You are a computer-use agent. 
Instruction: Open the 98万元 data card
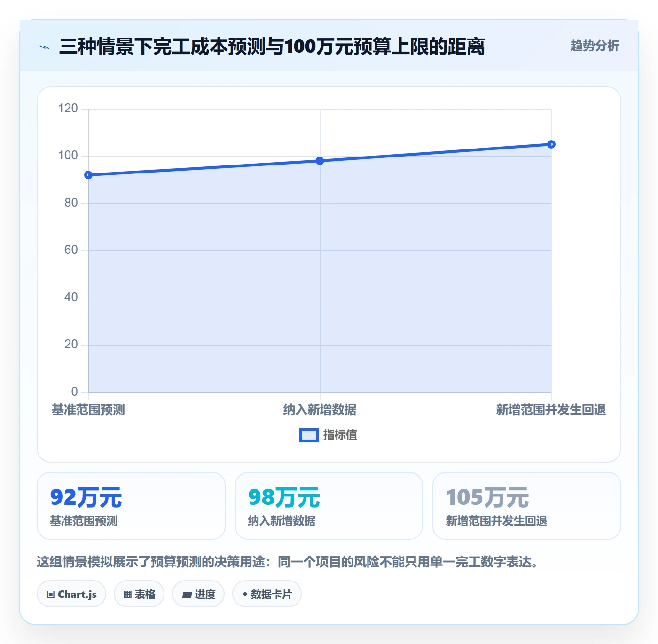pyautogui.click(x=329, y=506)
